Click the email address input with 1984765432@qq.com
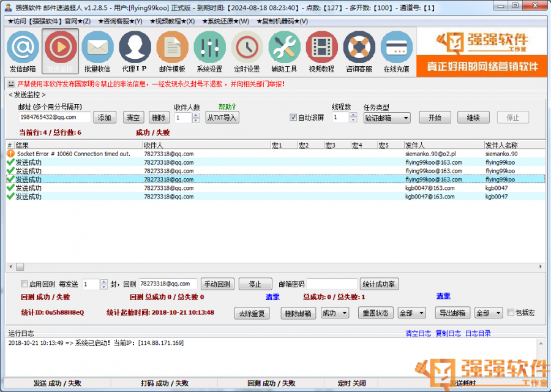Screen dimensions: 551x392 pos(55,117)
